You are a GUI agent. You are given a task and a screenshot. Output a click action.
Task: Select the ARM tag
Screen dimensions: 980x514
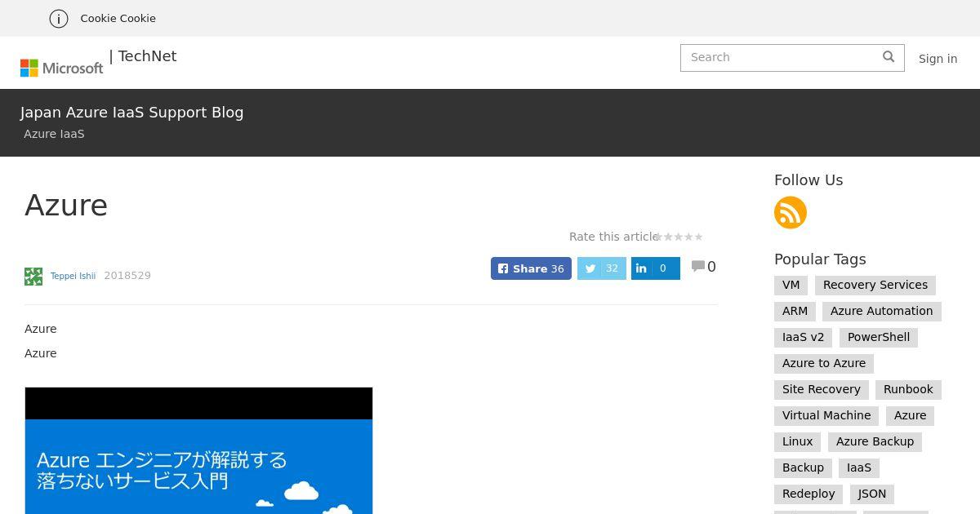pos(795,311)
